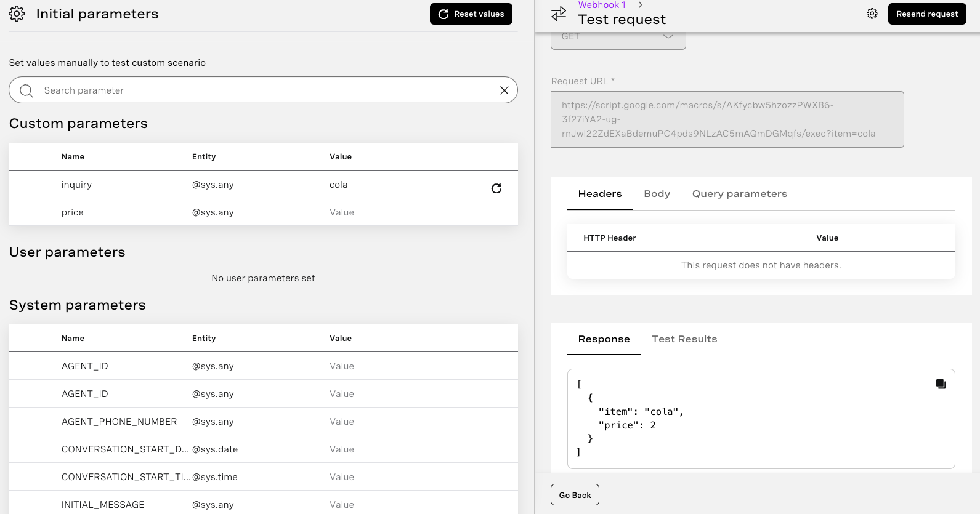The image size is (980, 514).
Task: Click the search magnifier icon
Action: [26, 90]
